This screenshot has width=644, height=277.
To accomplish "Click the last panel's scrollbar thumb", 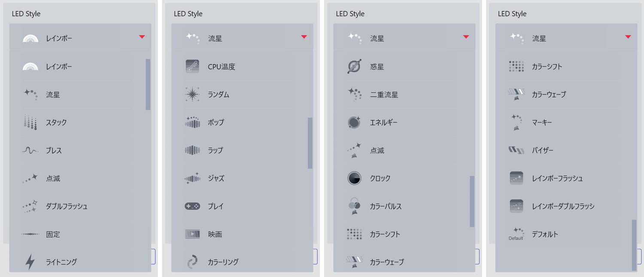I will [634, 245].
